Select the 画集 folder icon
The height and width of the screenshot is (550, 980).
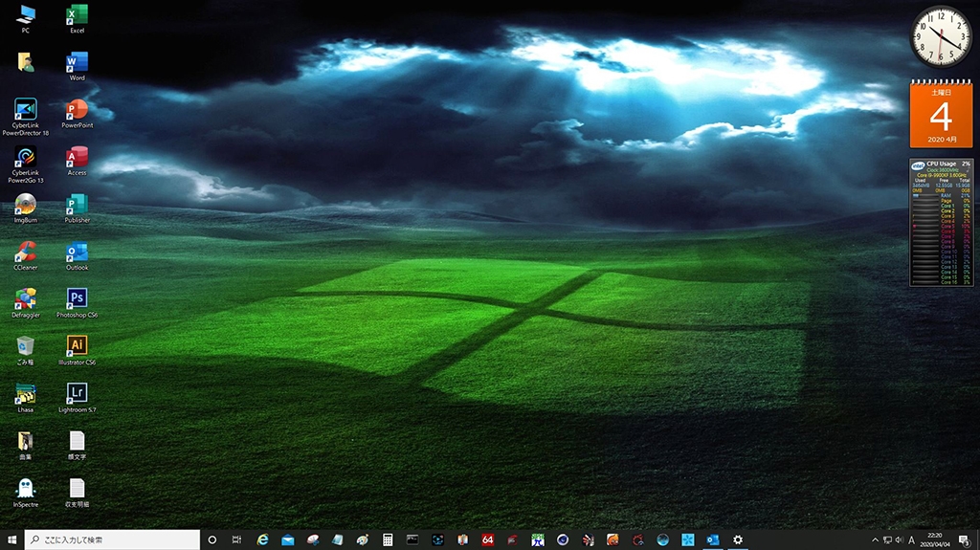point(26,445)
